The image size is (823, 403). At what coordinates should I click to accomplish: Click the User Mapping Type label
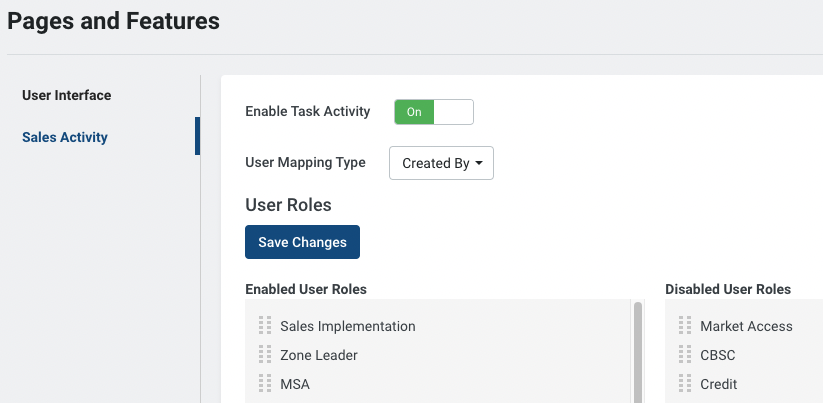(305, 163)
